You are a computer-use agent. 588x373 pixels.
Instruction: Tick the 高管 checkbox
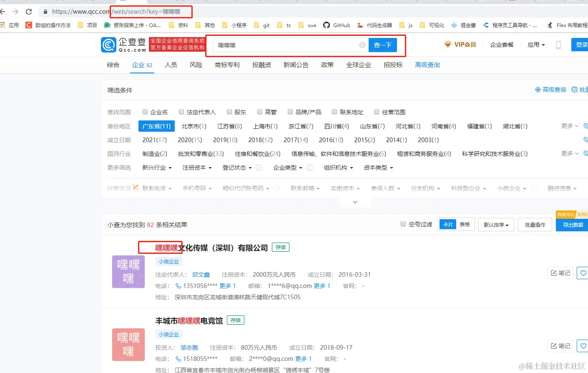tap(260, 112)
